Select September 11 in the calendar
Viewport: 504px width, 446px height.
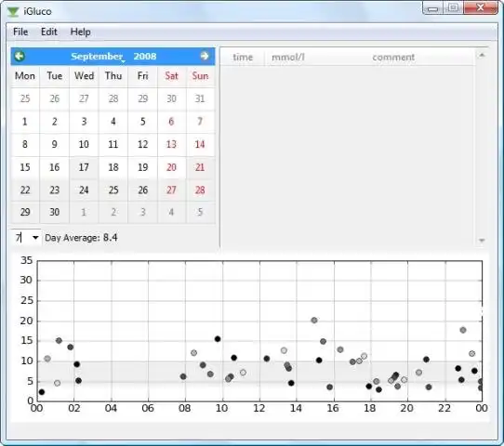113,144
